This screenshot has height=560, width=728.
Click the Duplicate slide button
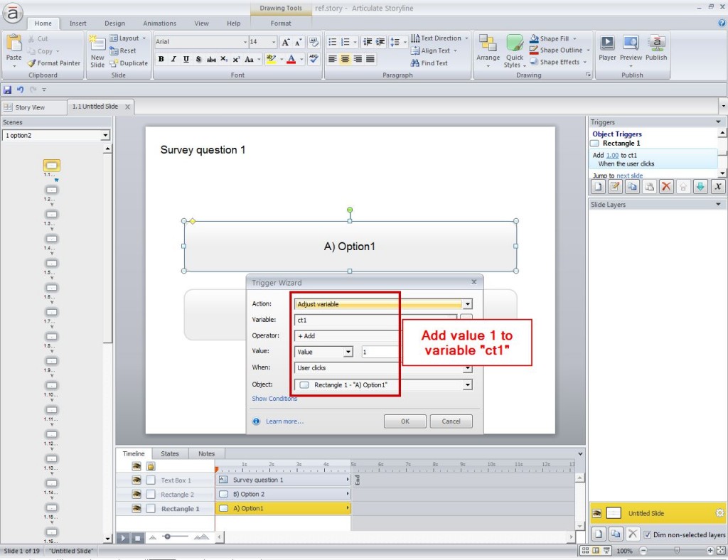129,63
